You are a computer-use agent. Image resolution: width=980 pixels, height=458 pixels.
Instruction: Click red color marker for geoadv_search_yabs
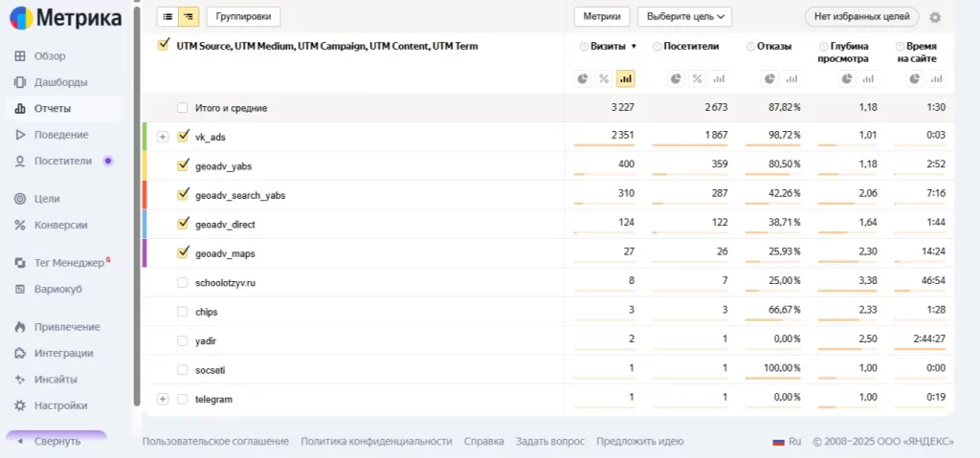point(145,195)
